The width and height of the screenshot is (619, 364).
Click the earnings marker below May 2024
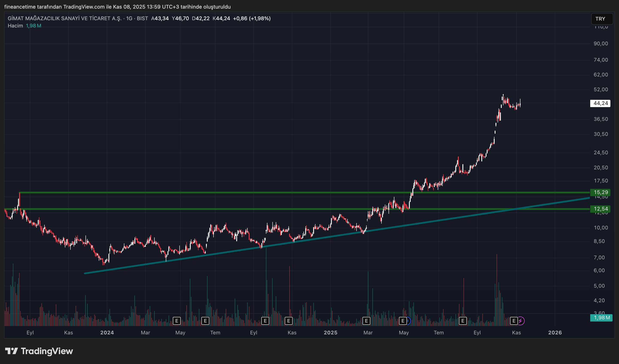(x=177, y=321)
